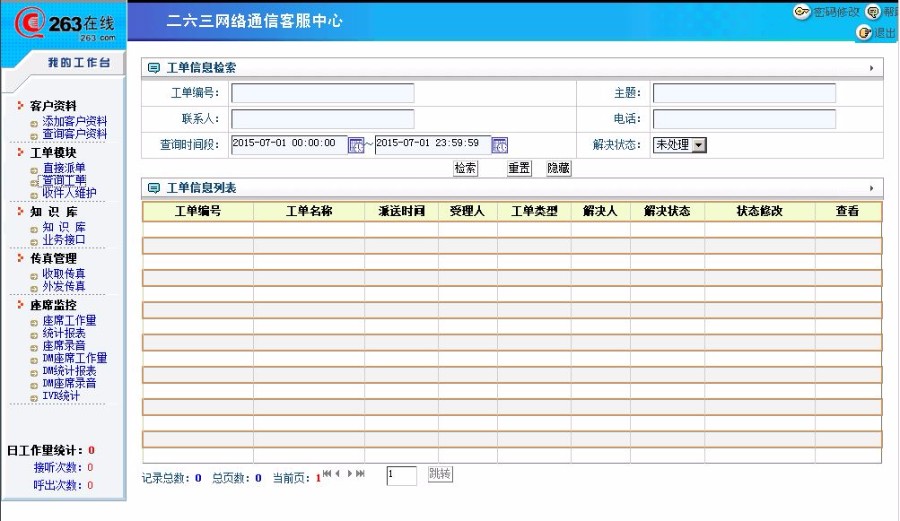The image size is (900, 521).
Task: Click the 隐藏 hide button
Action: (x=558, y=168)
